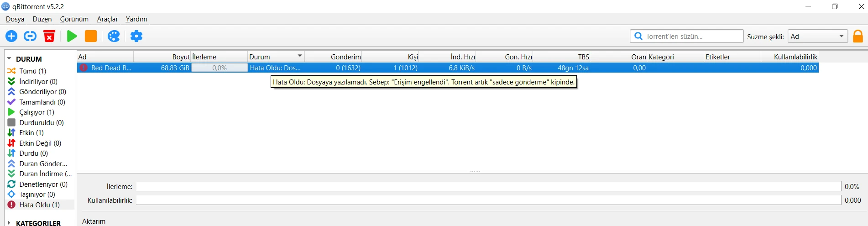Click the add torrent link icon
868x226 pixels.
coord(30,36)
